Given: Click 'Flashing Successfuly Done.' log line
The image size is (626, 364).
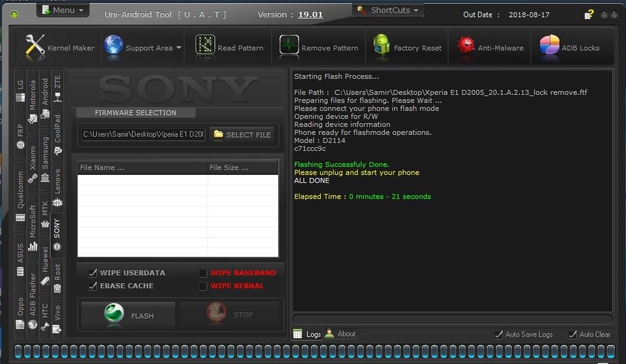Looking at the screenshot, I should coord(342,164).
